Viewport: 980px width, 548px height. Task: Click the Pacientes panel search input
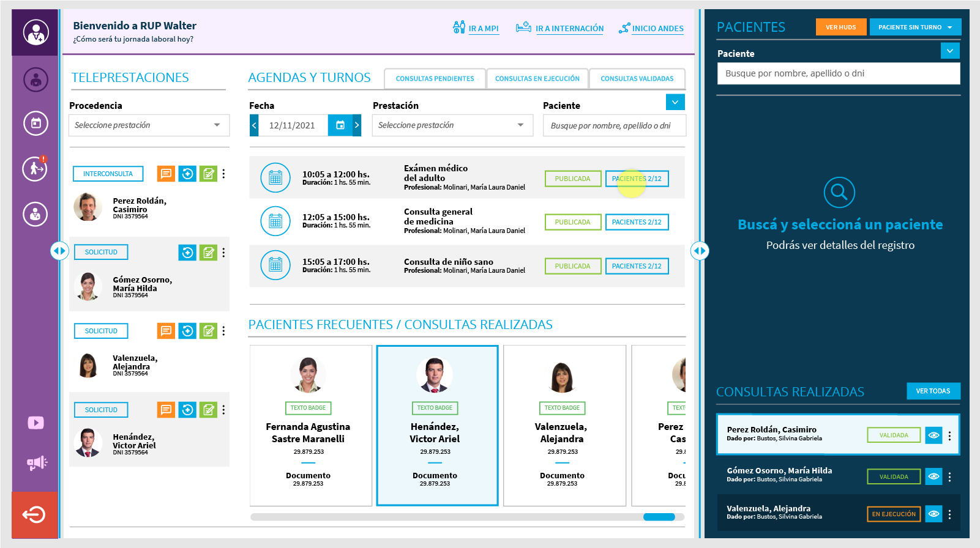pyautogui.click(x=839, y=73)
